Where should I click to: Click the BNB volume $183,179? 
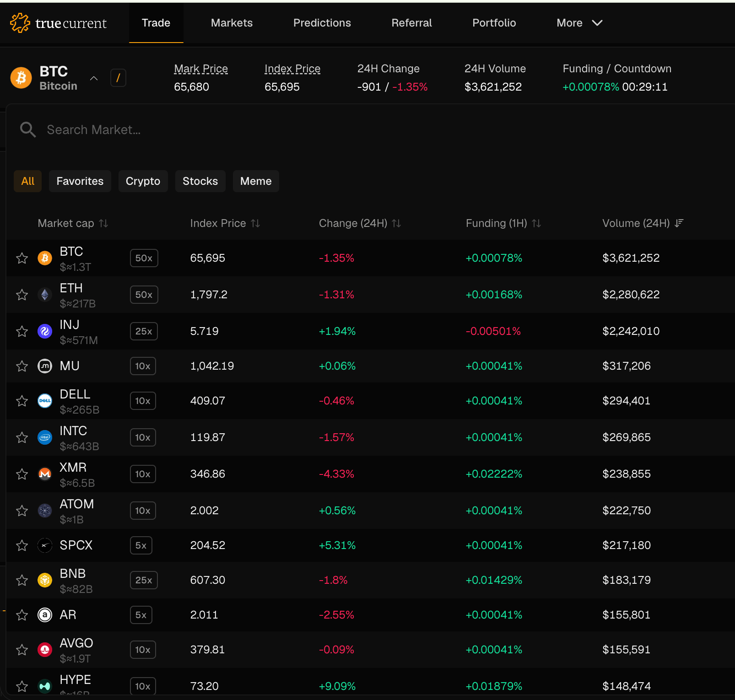(x=627, y=580)
